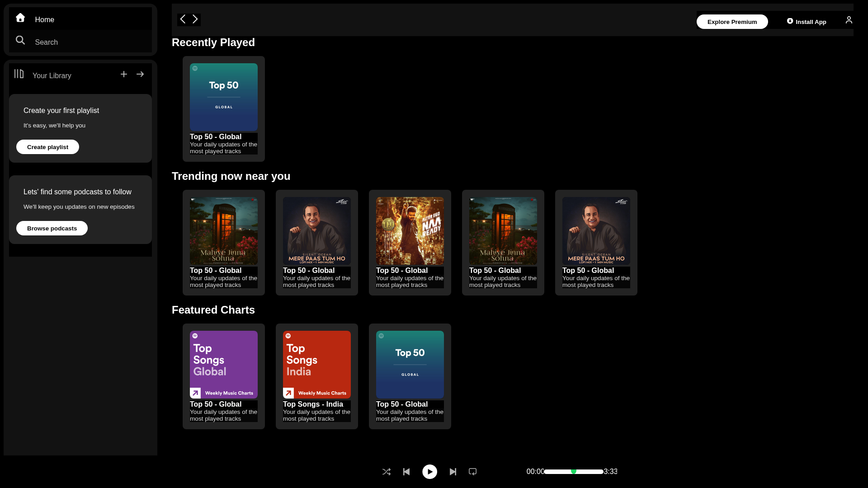Open the second Mahiye Jinna Sohna cover
Image resolution: width=868 pixels, height=488 pixels.
503,231
